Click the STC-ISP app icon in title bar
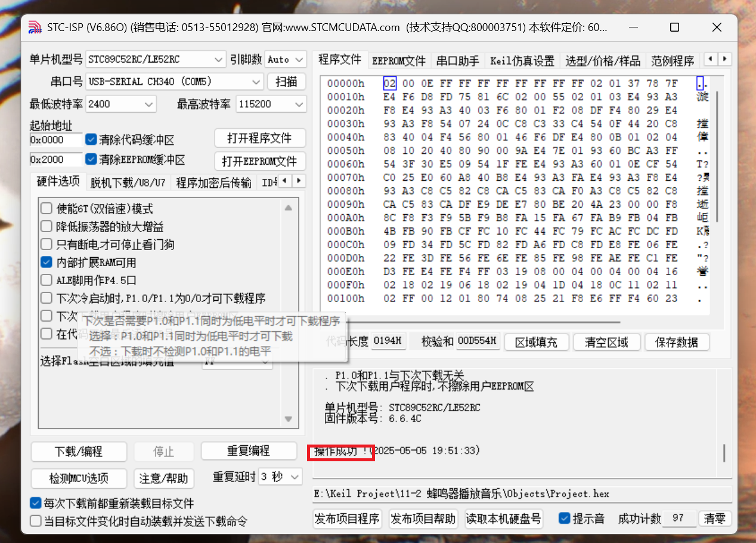The width and height of the screenshot is (756, 543). tap(35, 27)
